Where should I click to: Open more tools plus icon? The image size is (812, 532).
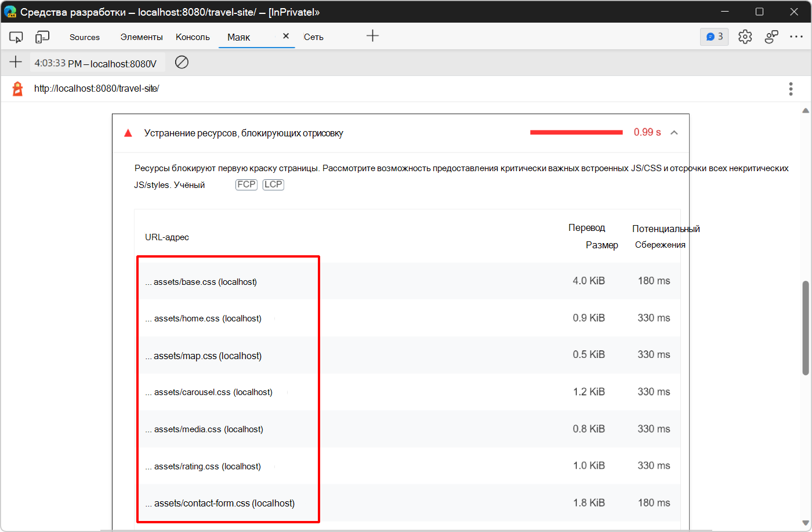[372, 36]
